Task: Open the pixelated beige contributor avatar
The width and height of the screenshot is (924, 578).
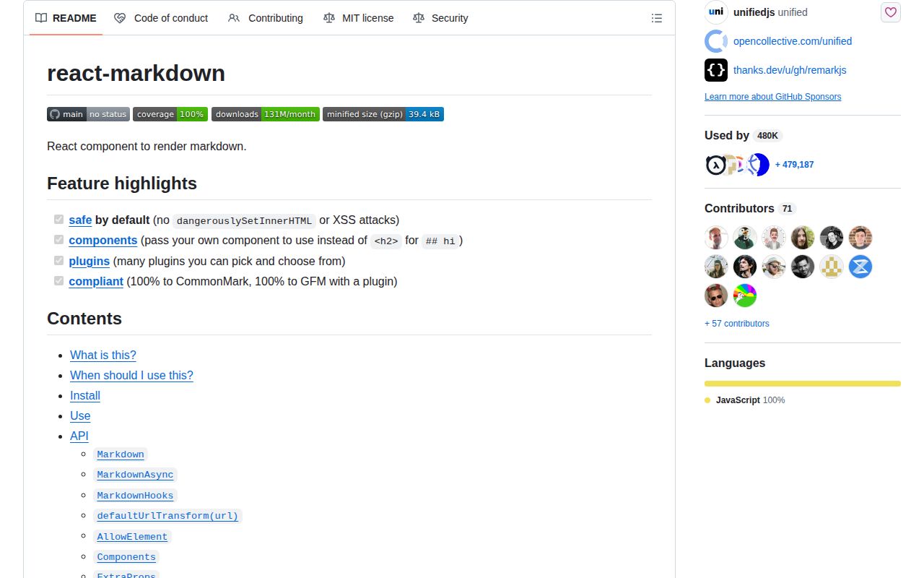Action: coord(832,267)
